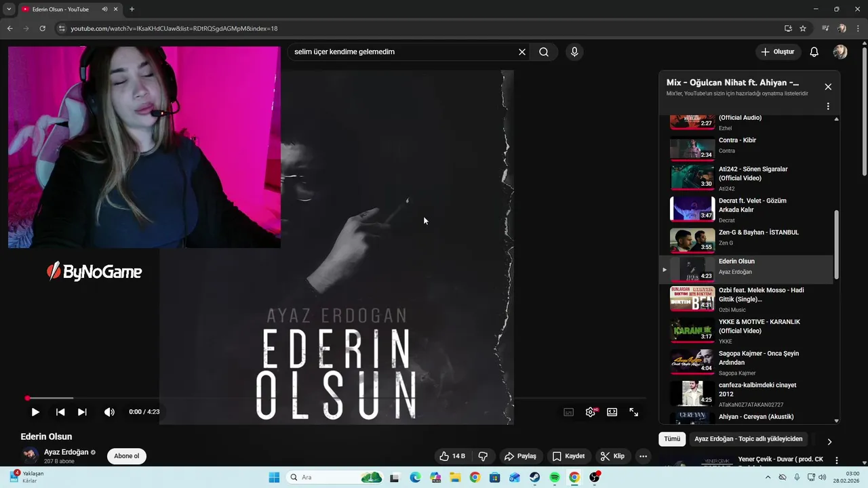Open Decrat ft. Velet - Gözüm Arkada Kalır
Image resolution: width=868 pixels, height=488 pixels.
point(746,210)
